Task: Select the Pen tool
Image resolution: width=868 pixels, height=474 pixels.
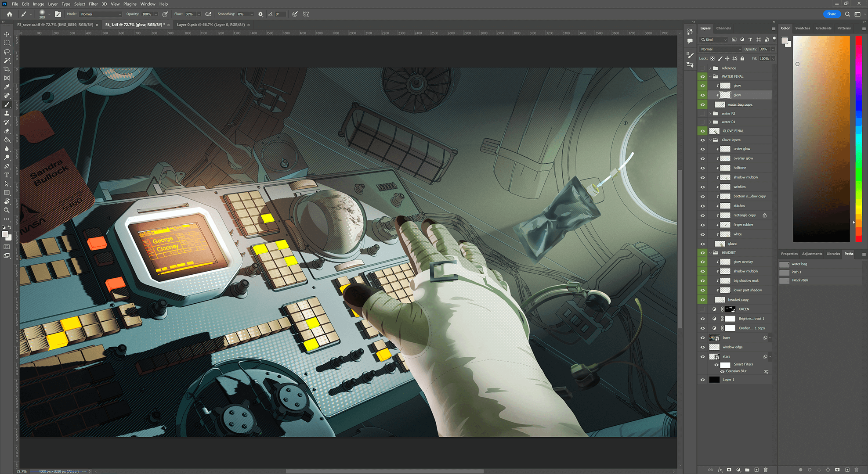Action: coord(7,166)
